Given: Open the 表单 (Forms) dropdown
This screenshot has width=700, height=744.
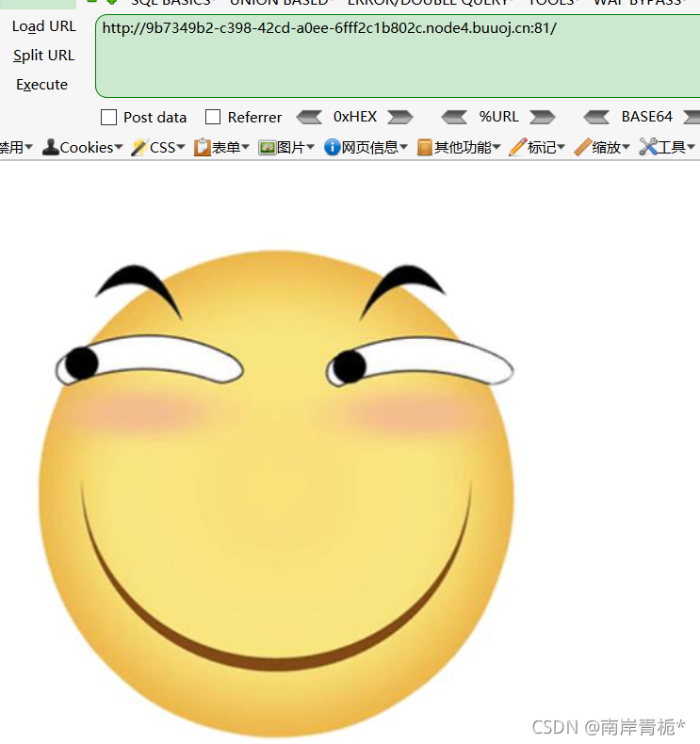Looking at the screenshot, I should click(221, 148).
